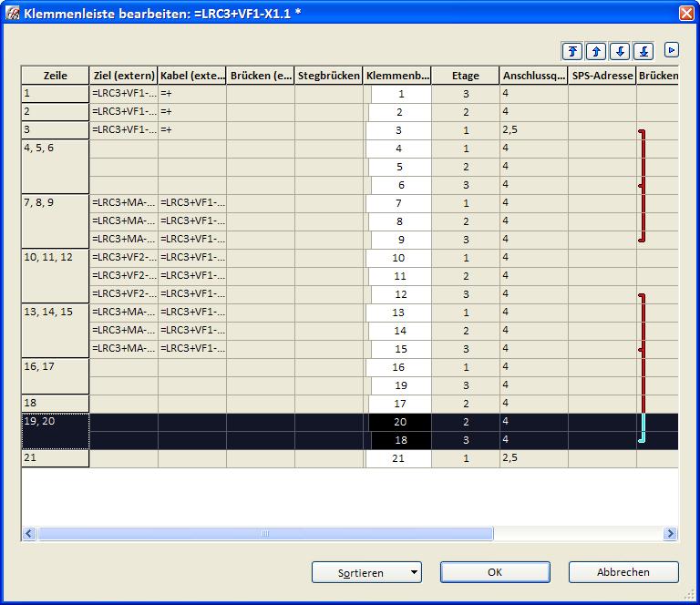Viewport: 700px width, 605px height.
Task: Click terminal designation cell 10
Action: point(398,258)
